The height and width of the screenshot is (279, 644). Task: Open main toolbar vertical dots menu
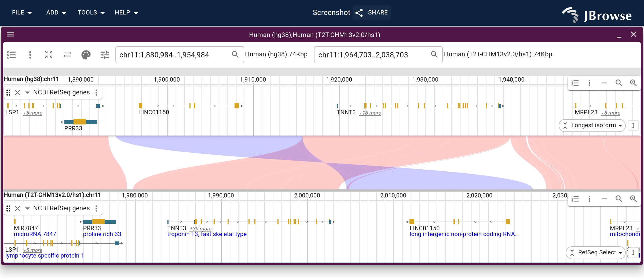pos(30,55)
